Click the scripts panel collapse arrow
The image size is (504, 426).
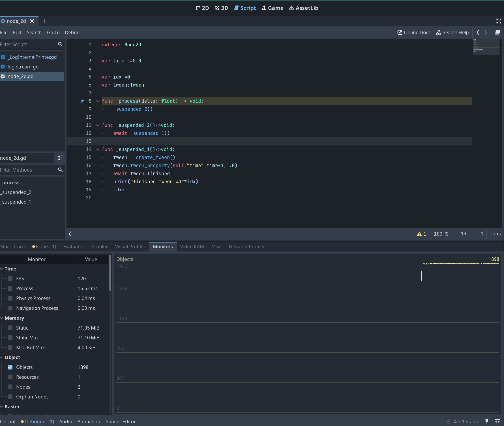(70, 234)
